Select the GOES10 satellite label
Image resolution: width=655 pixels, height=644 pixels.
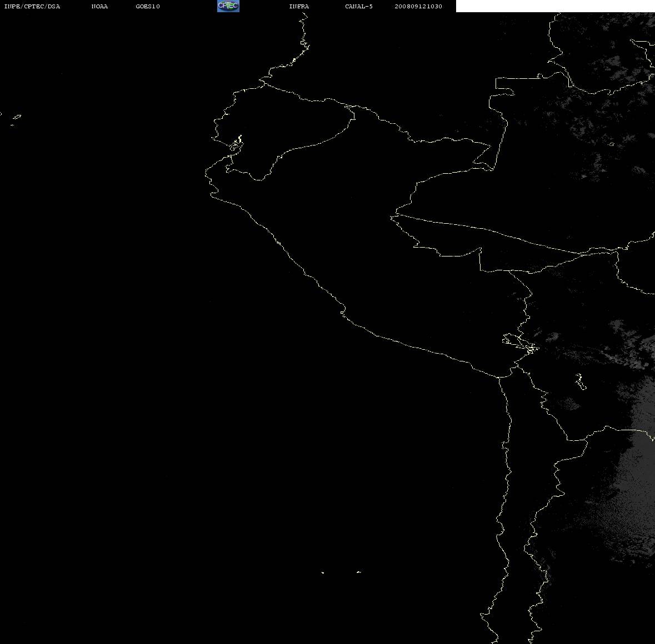point(148,6)
